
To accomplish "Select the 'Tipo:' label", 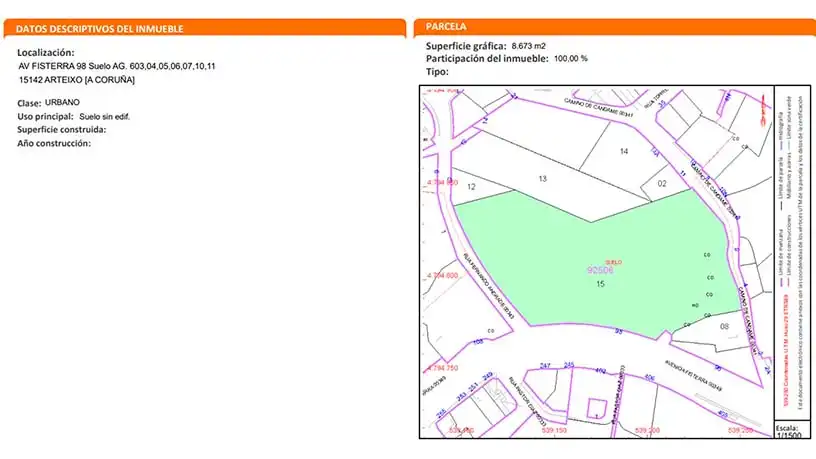I will (437, 72).
